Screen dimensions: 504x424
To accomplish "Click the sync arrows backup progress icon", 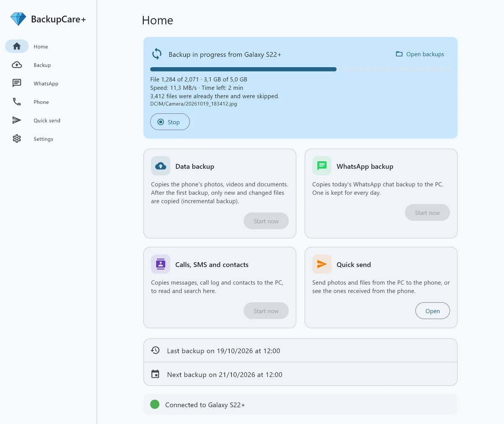I will (x=157, y=54).
